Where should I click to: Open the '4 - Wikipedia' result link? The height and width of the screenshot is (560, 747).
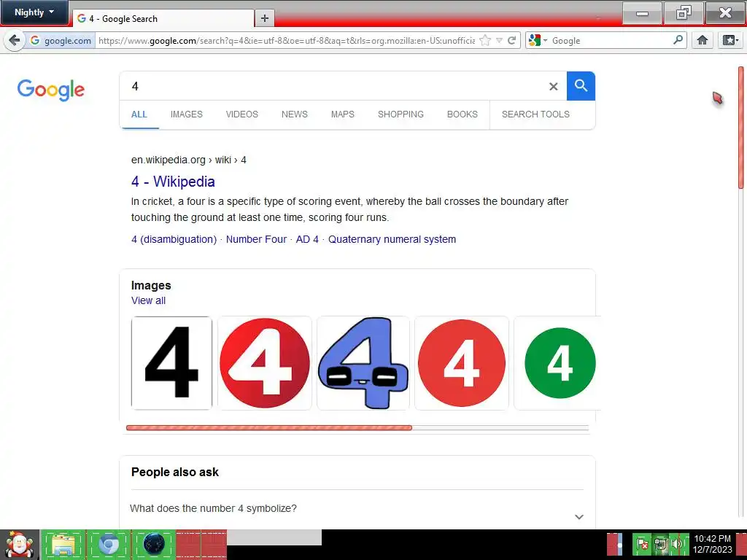click(x=173, y=182)
